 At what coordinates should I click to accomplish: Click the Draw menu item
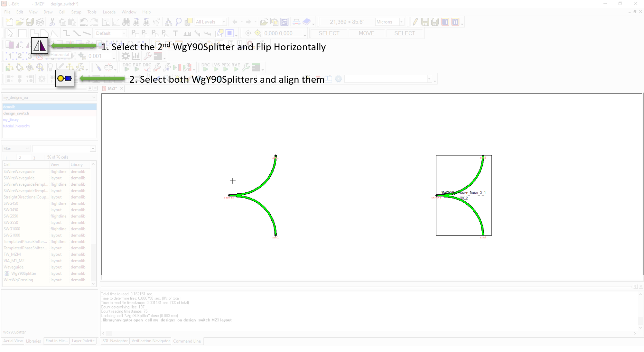point(47,12)
